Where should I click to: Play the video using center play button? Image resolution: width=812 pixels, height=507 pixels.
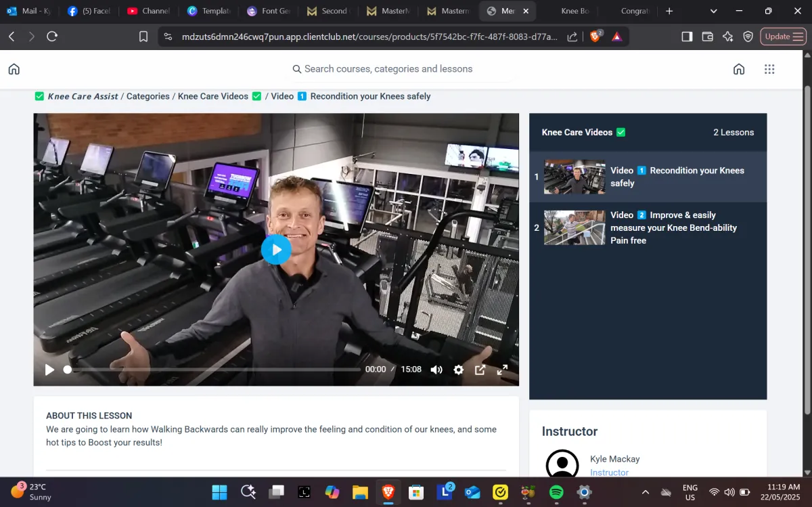pyautogui.click(x=276, y=250)
